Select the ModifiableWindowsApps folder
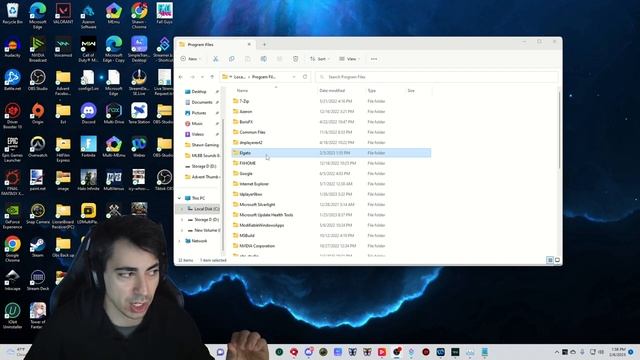640x360 pixels. (x=262, y=225)
